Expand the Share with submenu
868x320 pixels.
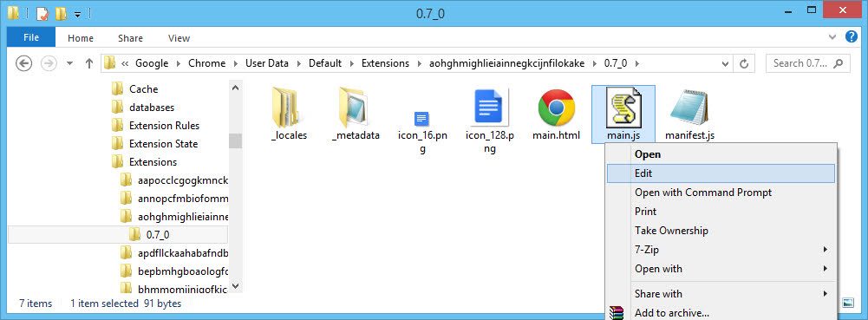point(721,293)
